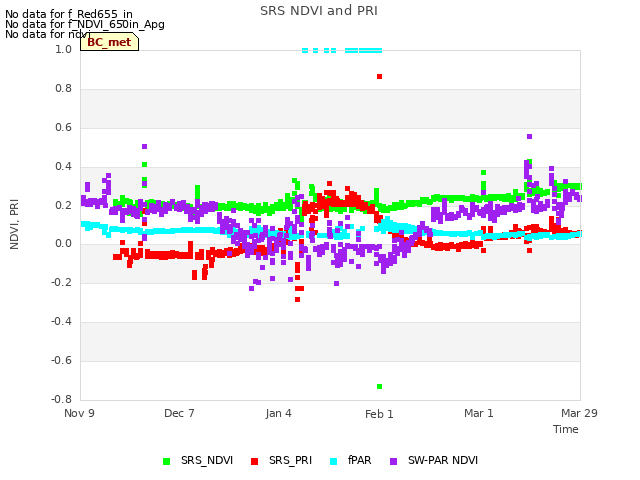
Task: Click the chart title SRS NDVI and PRI
Action: point(319,11)
